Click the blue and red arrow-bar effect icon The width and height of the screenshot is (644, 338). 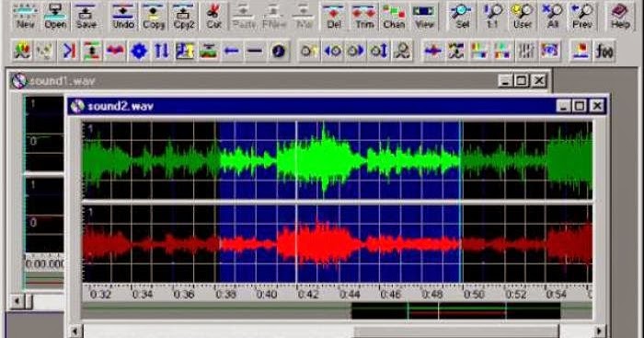(69, 51)
